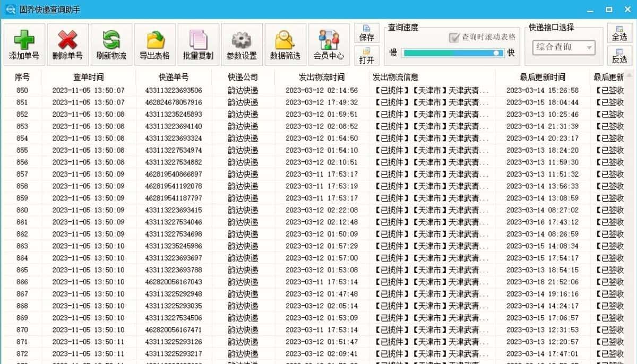Select row 850 in the tracking table

coord(212,89)
